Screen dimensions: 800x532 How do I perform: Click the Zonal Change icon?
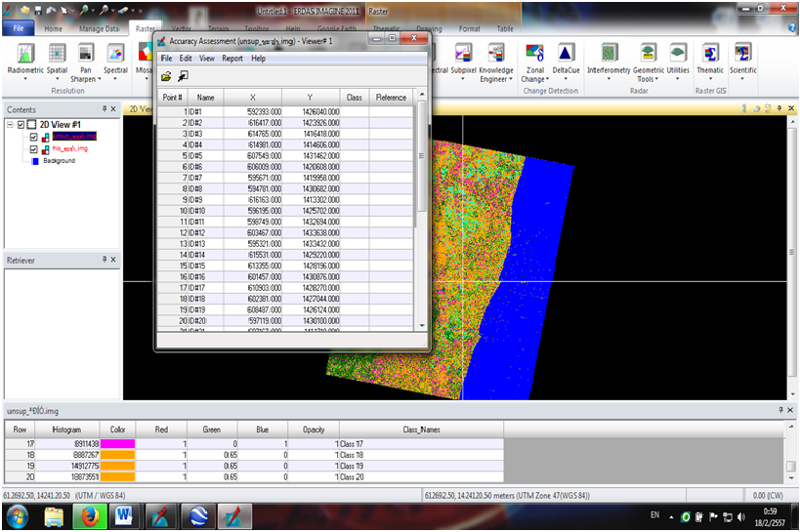click(x=534, y=53)
